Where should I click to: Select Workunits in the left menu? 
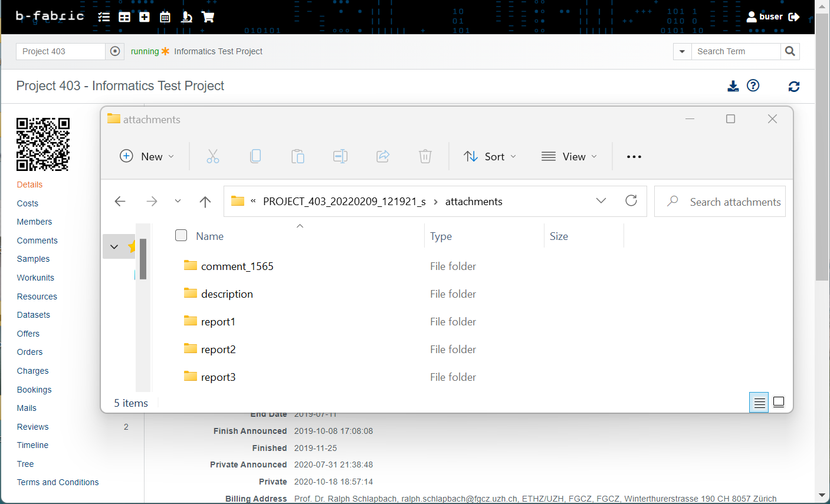[35, 278]
